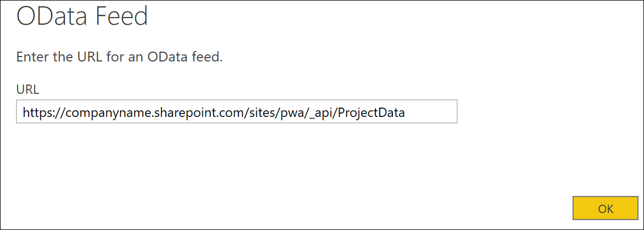The width and height of the screenshot is (644, 230).
Task: Click blank dialog area below URL field
Action: tap(237, 160)
